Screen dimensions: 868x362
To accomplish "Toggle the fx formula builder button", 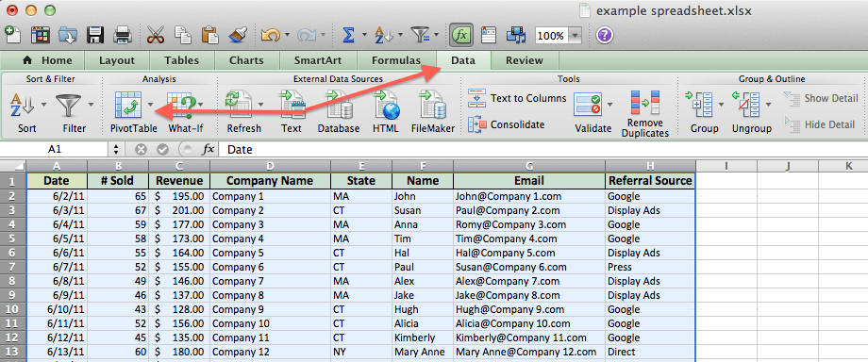I will [x=460, y=36].
